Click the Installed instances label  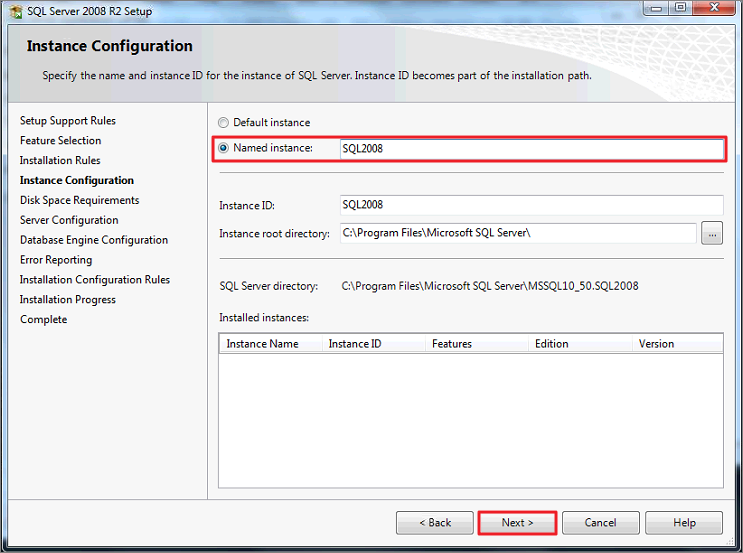coord(264,318)
